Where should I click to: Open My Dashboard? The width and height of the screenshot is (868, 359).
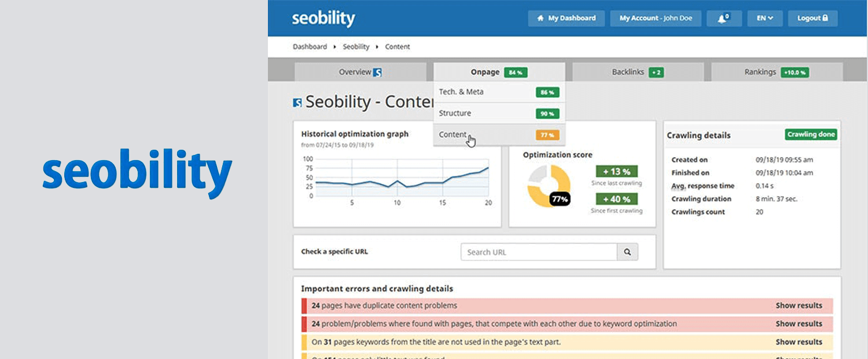[567, 18]
